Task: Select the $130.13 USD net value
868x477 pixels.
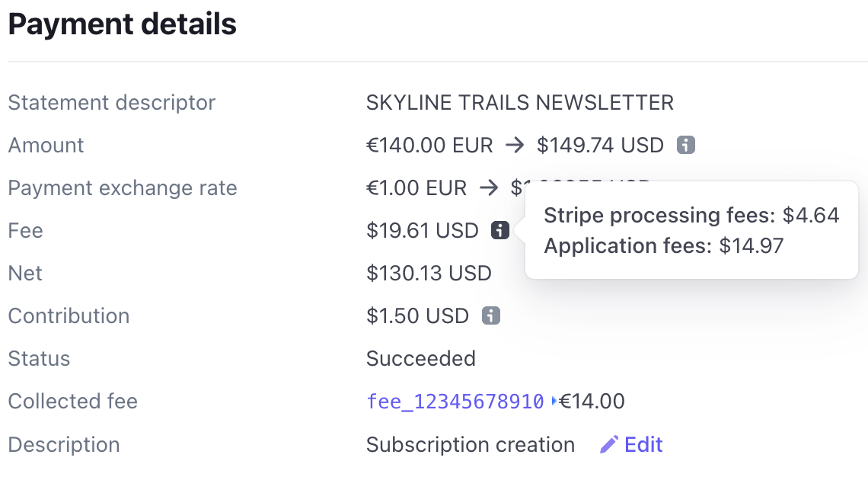Action: click(x=429, y=273)
